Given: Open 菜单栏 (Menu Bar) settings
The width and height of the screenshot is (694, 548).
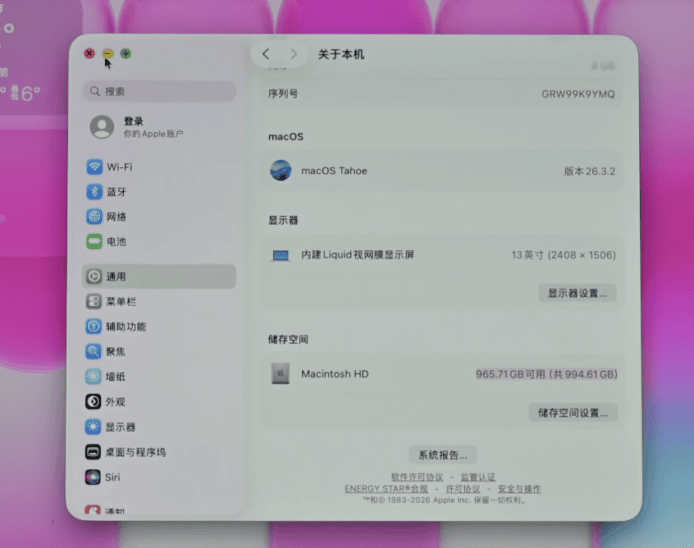Looking at the screenshot, I should pyautogui.click(x=121, y=302).
